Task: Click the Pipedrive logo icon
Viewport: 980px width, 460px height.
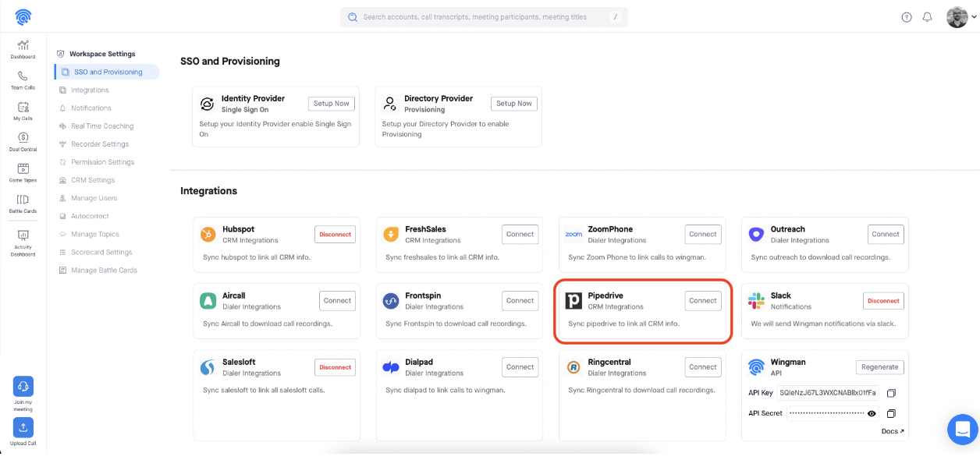Action: click(x=573, y=301)
